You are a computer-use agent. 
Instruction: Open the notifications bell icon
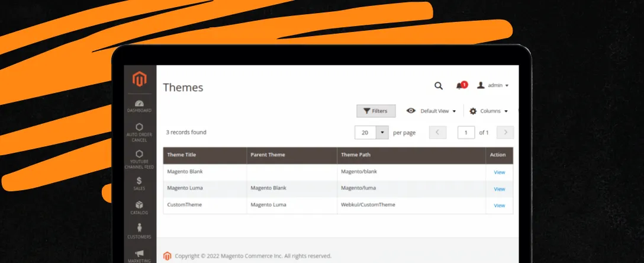pos(461,85)
